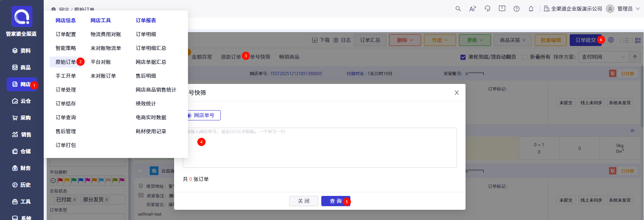
Task: Click the 查询 button in dialog
Action: (336, 201)
